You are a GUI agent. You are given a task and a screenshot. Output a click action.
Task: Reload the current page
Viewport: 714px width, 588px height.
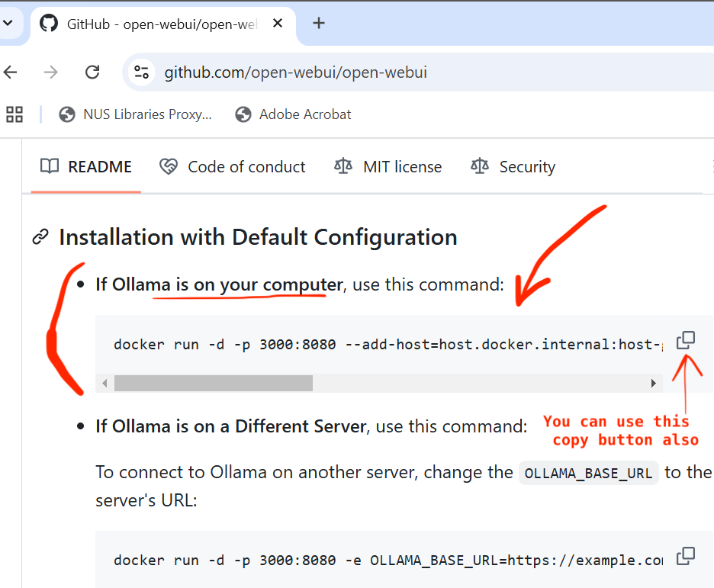pyautogui.click(x=92, y=72)
